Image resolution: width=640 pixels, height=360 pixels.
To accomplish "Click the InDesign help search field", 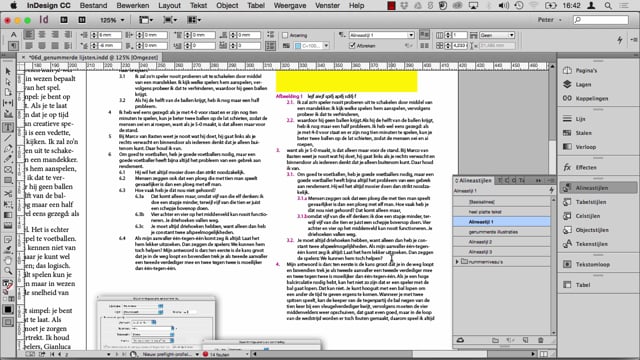I will (x=600, y=20).
